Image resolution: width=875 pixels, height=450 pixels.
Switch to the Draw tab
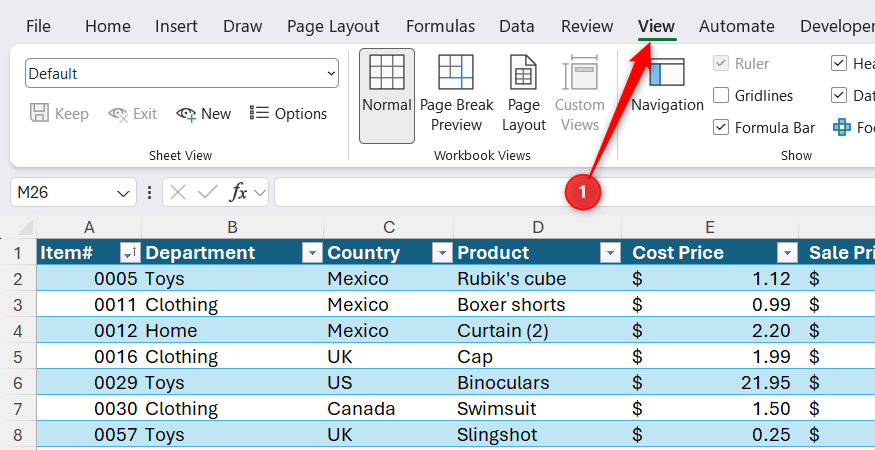(243, 26)
